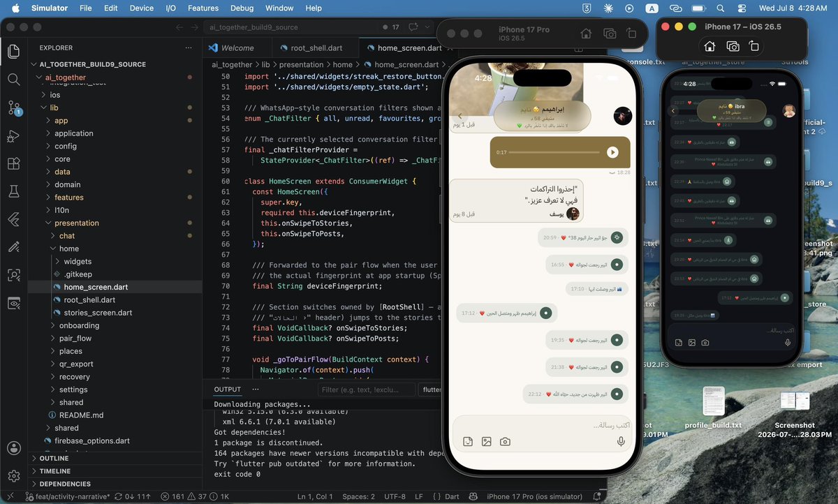Take a screenshot of the iPhone 17 Pro simulator
Image resolution: width=838 pixels, height=504 pixels.
609,34
